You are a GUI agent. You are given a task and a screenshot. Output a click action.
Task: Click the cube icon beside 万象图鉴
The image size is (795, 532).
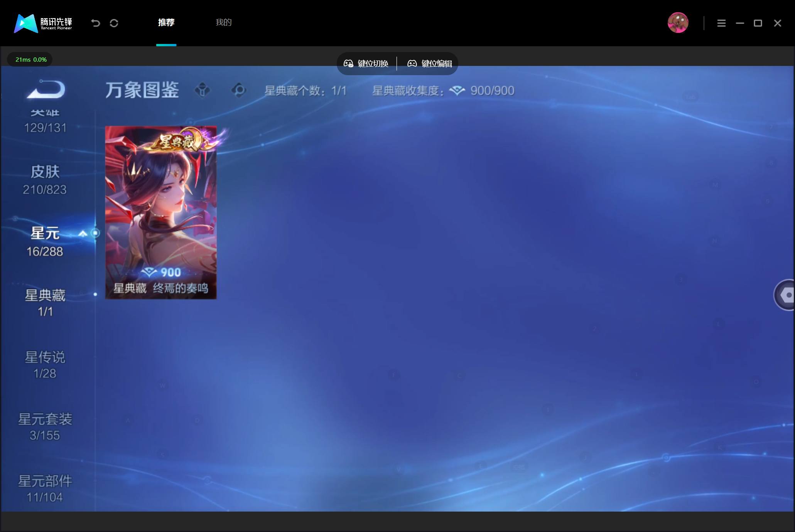click(x=203, y=91)
